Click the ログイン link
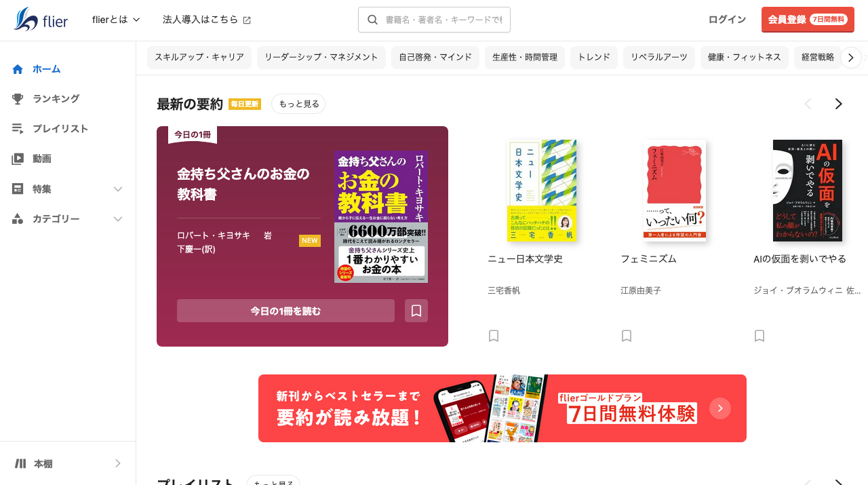Screen dimensions: 868x485 [x=727, y=20]
